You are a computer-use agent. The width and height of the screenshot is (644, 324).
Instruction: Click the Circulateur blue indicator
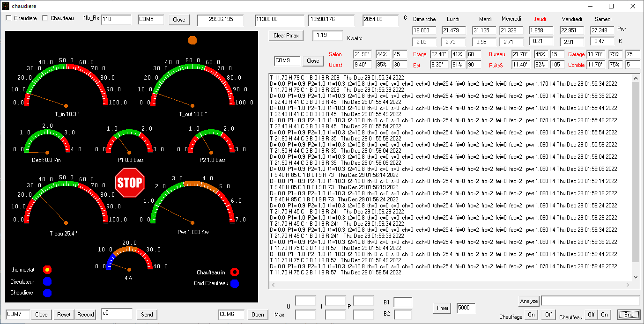point(47,281)
